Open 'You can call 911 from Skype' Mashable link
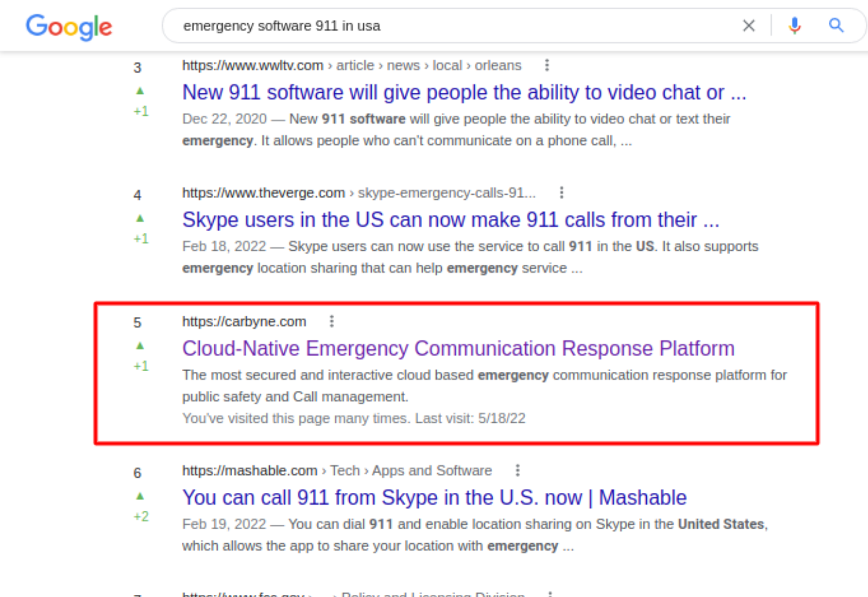The height and width of the screenshot is (597, 868). 434,498
